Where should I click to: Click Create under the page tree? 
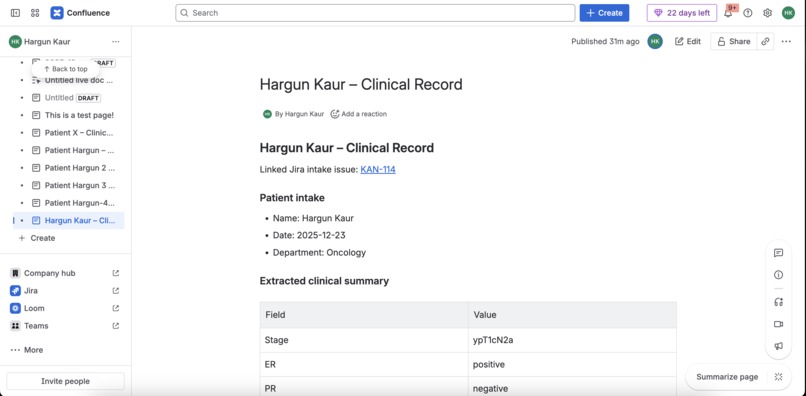point(37,238)
